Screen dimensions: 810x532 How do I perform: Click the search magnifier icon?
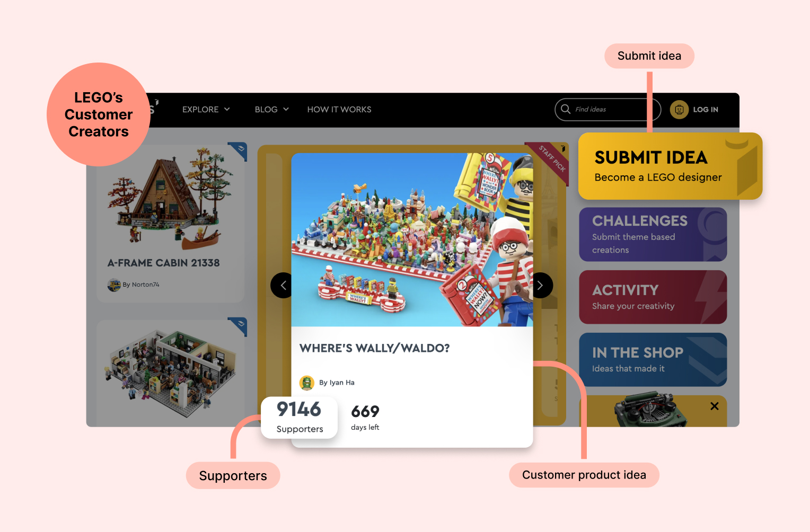(566, 109)
